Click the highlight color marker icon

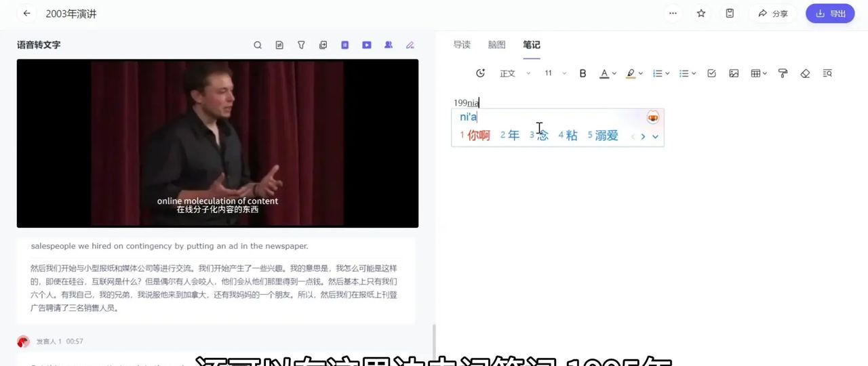pos(631,73)
